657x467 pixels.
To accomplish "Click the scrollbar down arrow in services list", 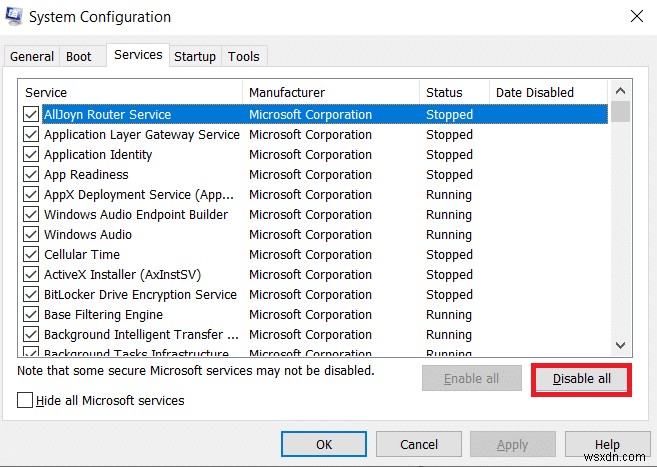I will 621,343.
